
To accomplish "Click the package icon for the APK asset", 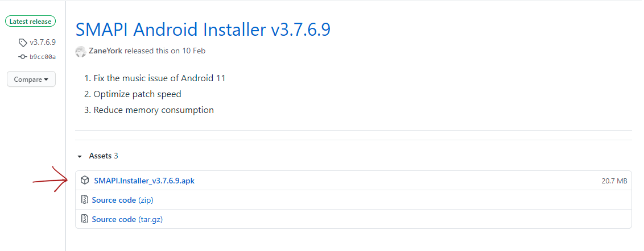I will [x=85, y=181].
